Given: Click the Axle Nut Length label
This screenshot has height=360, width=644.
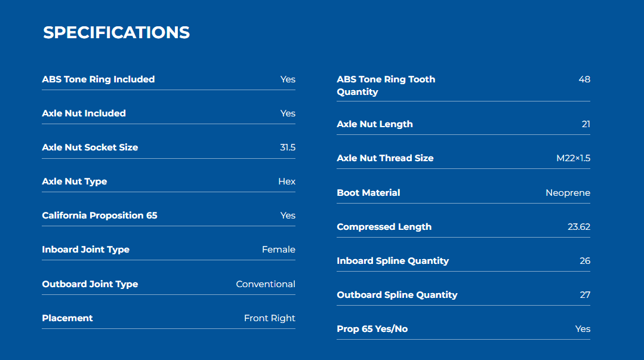Looking at the screenshot, I should coord(375,124).
